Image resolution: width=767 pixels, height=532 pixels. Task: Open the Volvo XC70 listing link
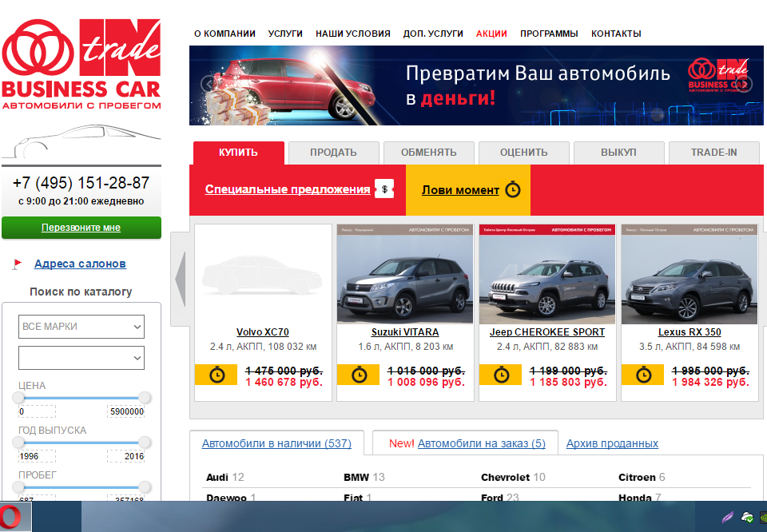pos(263,332)
